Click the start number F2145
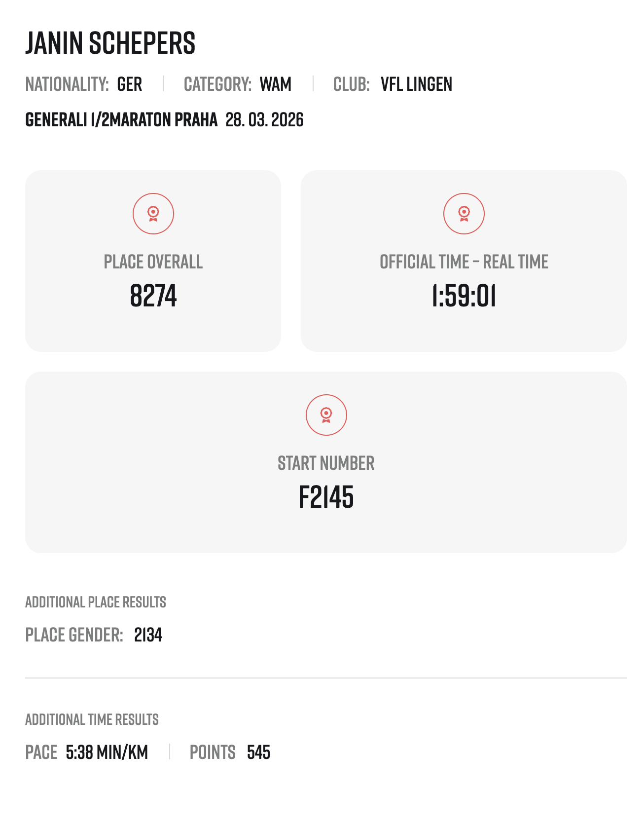 326,497
